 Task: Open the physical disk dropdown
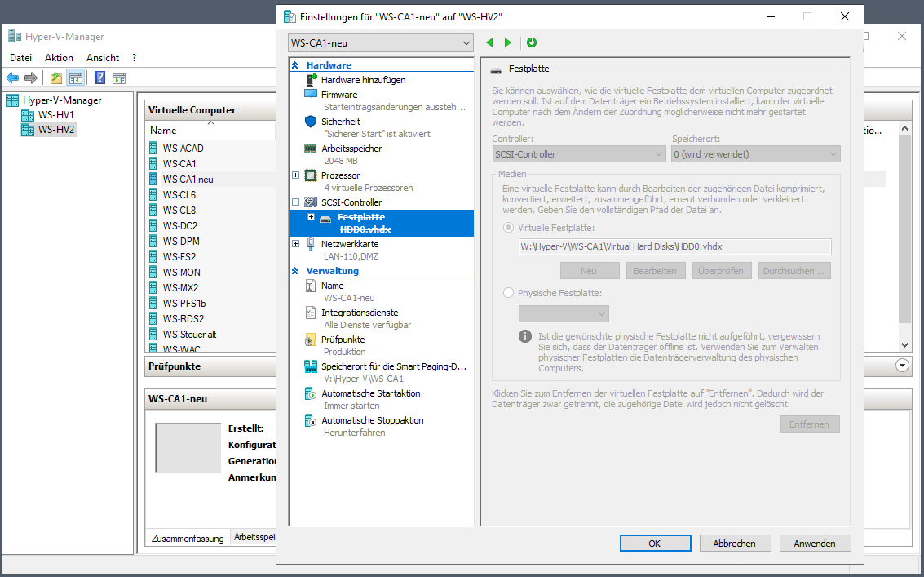pos(564,314)
